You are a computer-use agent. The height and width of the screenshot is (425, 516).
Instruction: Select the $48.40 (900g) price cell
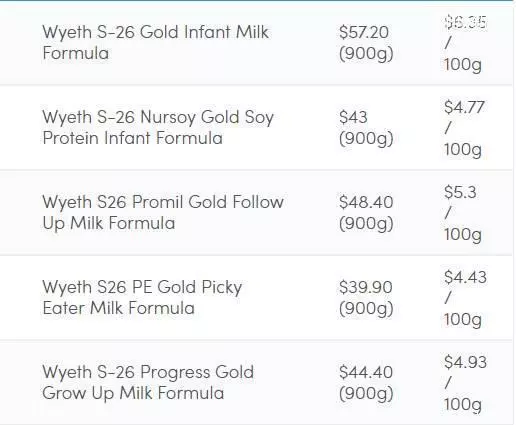(x=366, y=213)
